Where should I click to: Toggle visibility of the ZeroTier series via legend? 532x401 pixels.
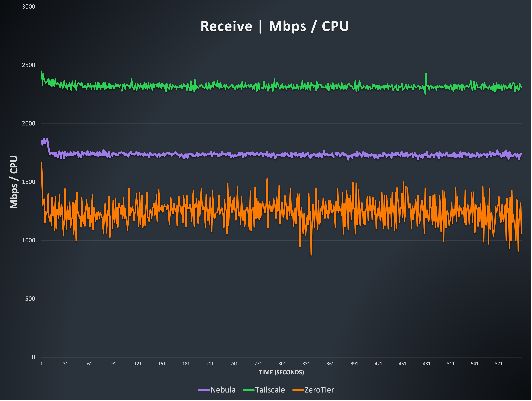point(319,390)
